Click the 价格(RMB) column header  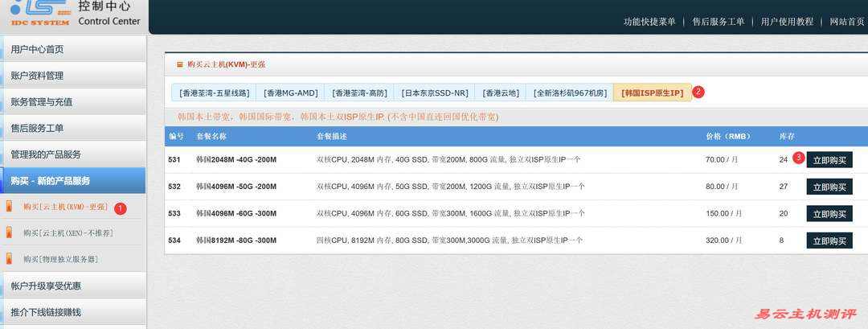click(x=727, y=136)
